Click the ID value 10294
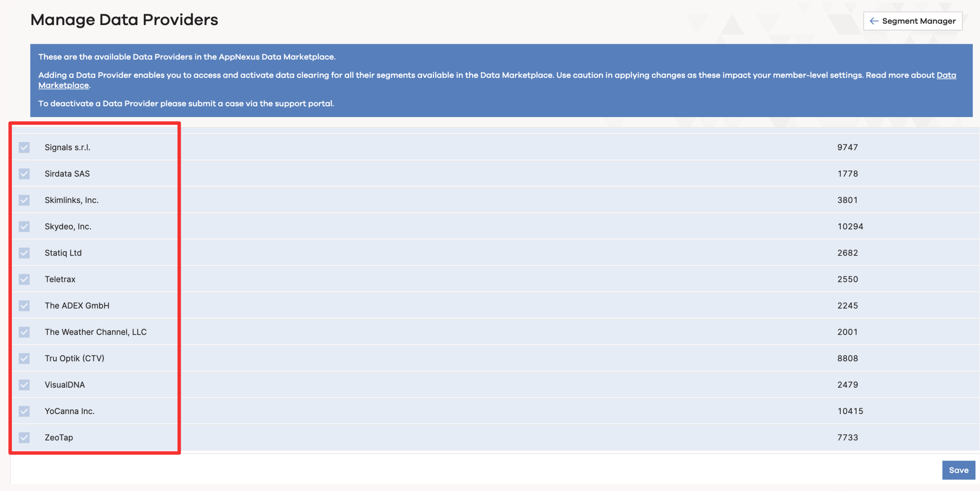The image size is (980, 491). [x=850, y=226]
